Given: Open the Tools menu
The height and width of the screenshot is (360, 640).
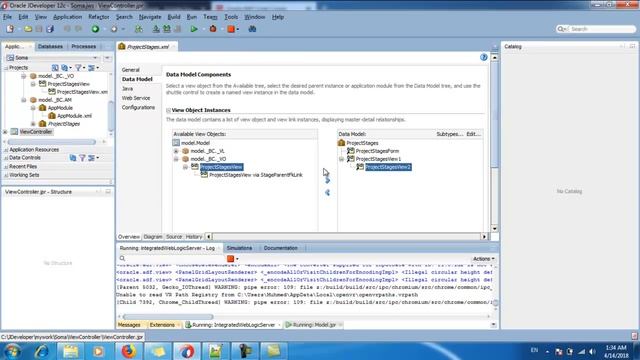Looking at the screenshot, I should tap(231, 17).
